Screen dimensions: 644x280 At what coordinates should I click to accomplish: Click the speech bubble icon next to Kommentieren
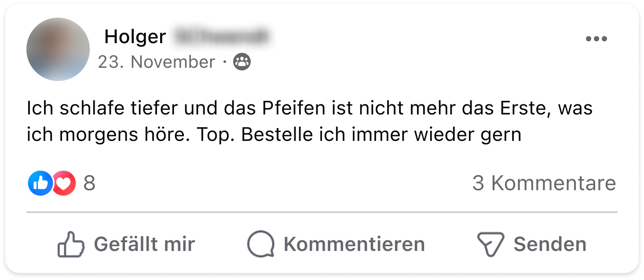[x=260, y=244]
